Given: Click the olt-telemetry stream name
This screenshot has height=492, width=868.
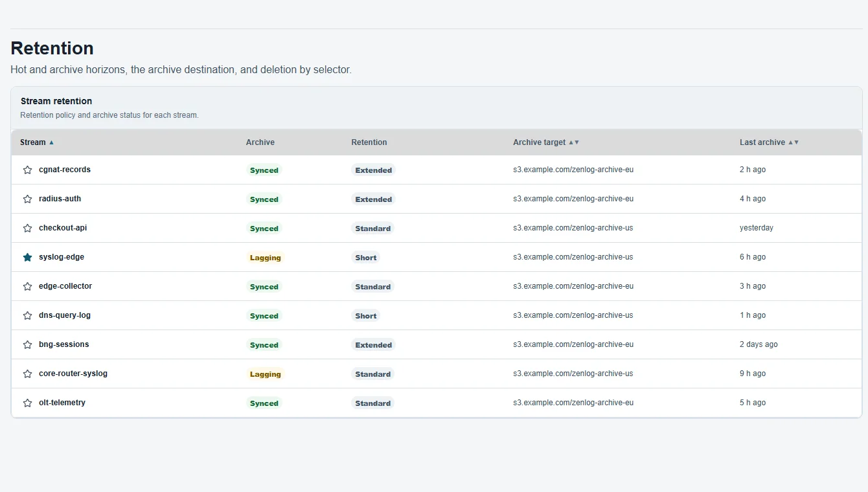Looking at the screenshot, I should 62,403.
